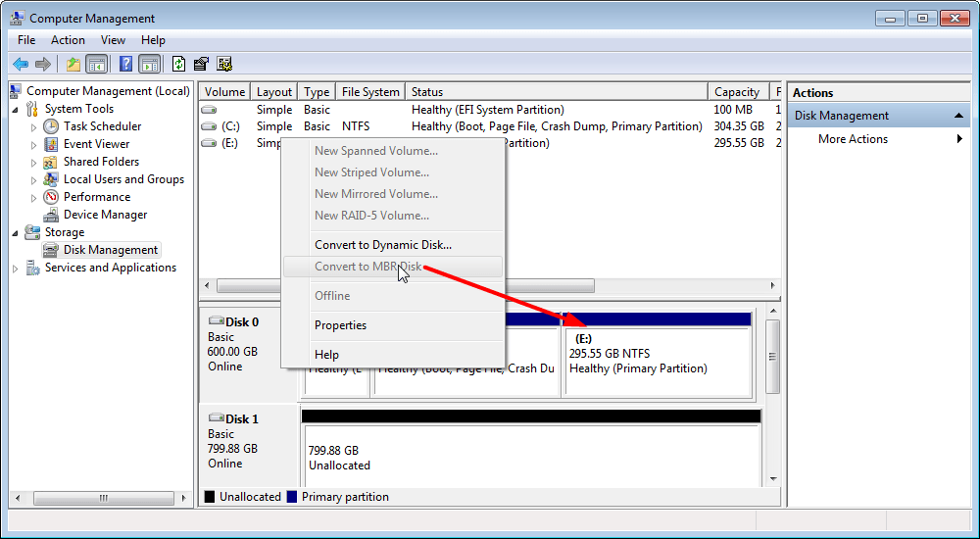This screenshot has width=980, height=539.
Task: Click More Actions in Actions pane
Action: click(x=853, y=139)
